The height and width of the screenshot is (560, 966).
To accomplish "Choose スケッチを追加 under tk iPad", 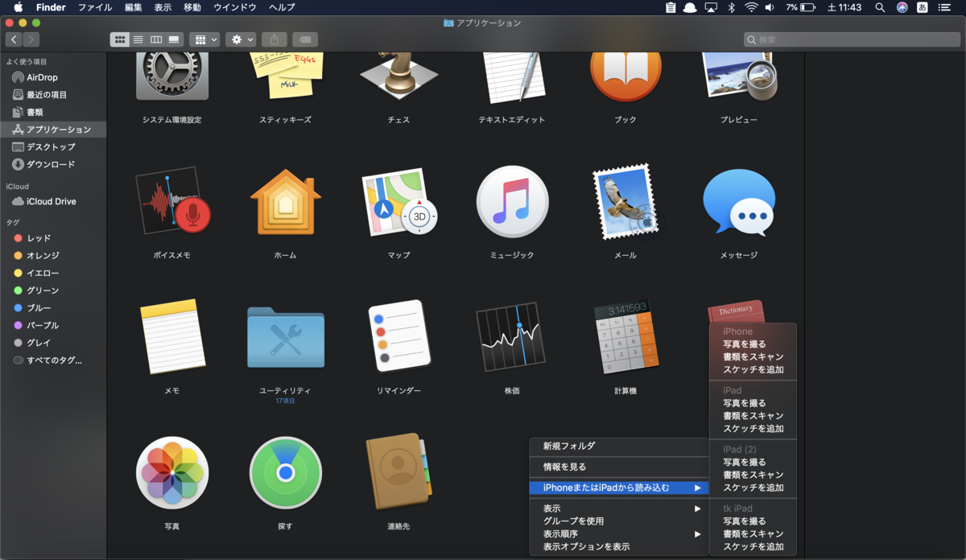I will click(x=753, y=547).
